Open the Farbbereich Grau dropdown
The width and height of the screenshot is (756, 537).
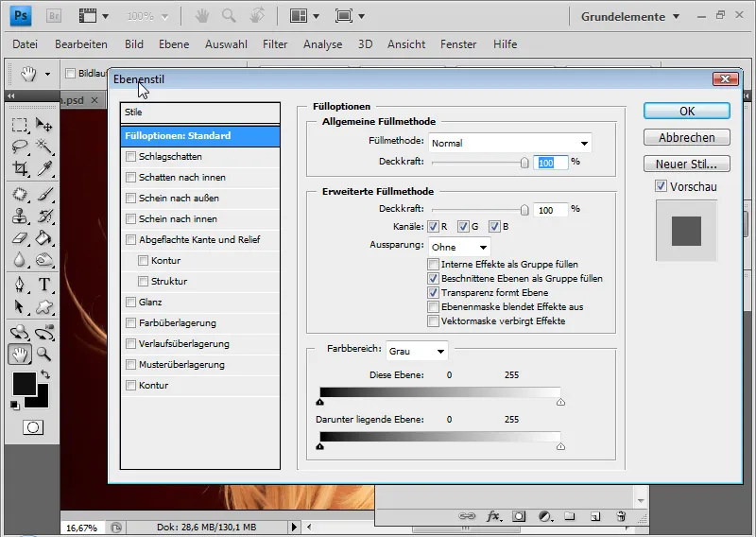[x=417, y=351]
